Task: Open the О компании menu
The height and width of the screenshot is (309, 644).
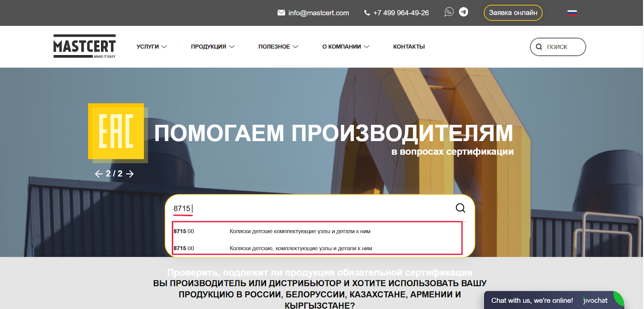Action: [345, 47]
